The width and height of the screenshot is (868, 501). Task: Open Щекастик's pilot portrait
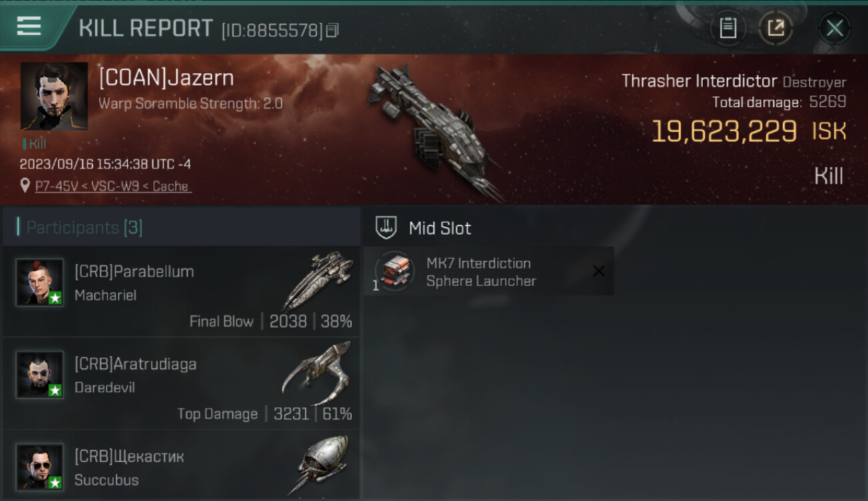(x=40, y=467)
